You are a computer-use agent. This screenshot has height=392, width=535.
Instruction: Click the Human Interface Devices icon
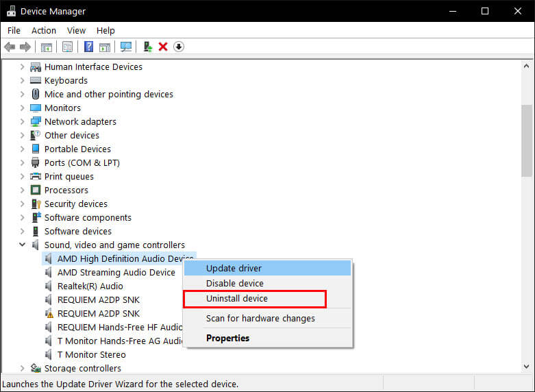(x=36, y=67)
